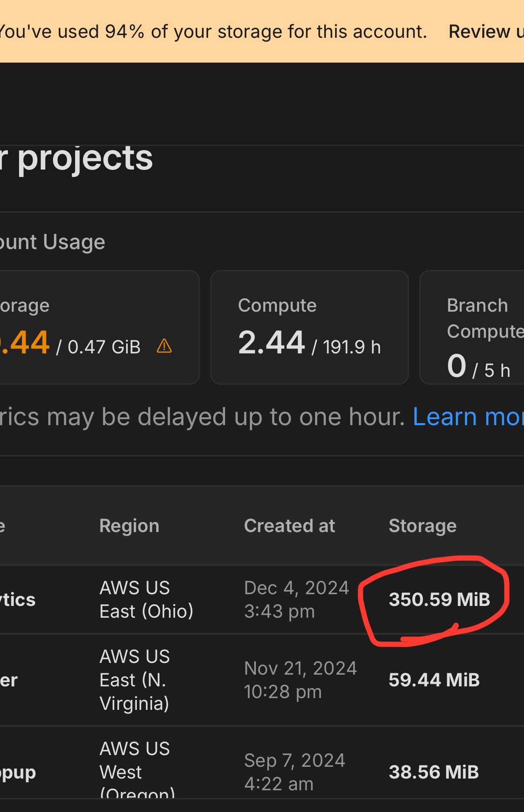Open the Learn more link
The image size is (524, 812).
pyautogui.click(x=468, y=417)
